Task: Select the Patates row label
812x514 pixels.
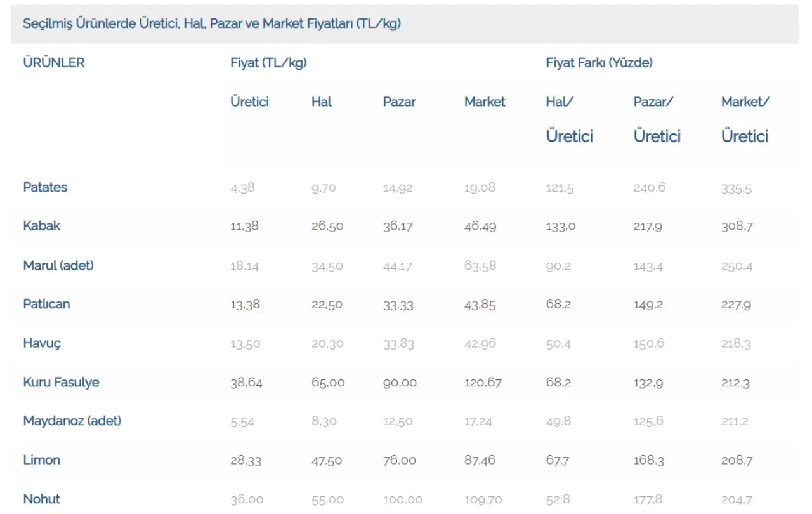Action: (45, 187)
